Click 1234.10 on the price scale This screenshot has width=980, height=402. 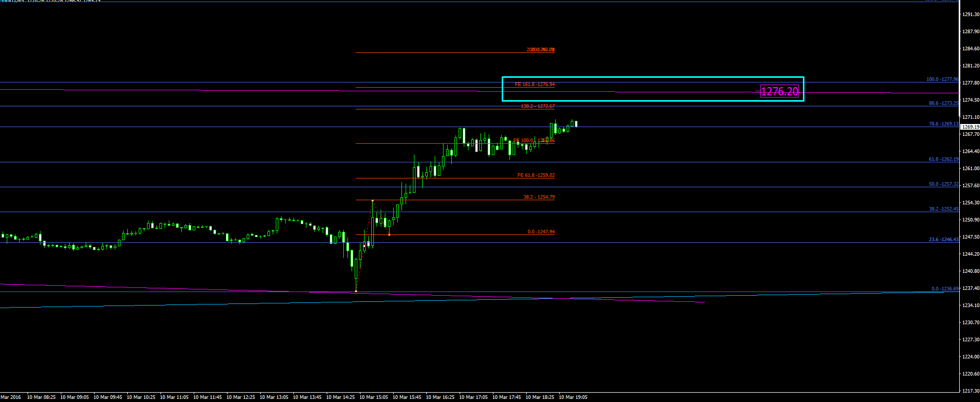[971, 306]
